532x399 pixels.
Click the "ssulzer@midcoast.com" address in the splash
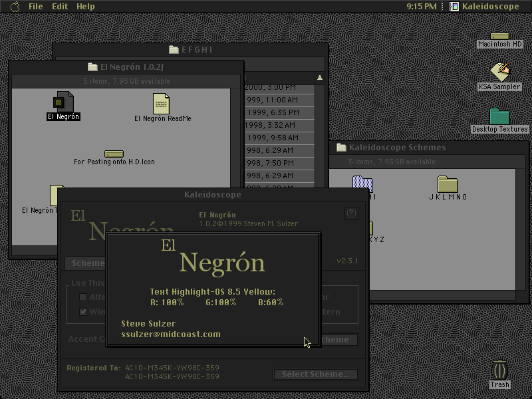click(171, 334)
